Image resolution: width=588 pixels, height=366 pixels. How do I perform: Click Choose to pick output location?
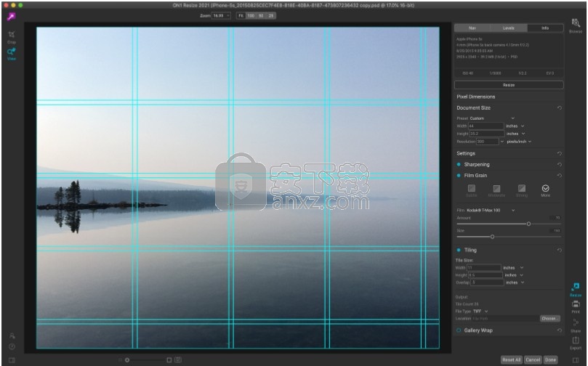(x=549, y=319)
